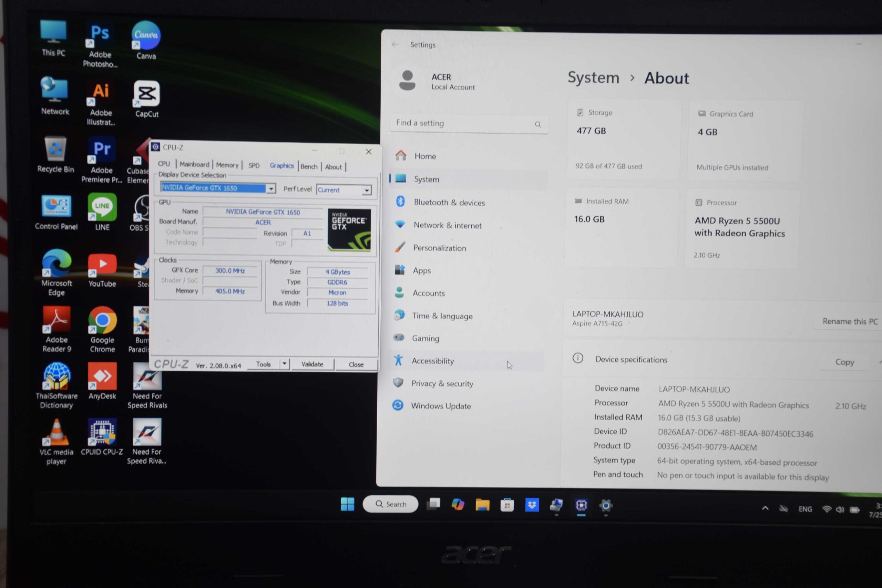Screen dimensions: 882x588
Task: Click the ENG language indicator in tray
Action: tap(805, 509)
